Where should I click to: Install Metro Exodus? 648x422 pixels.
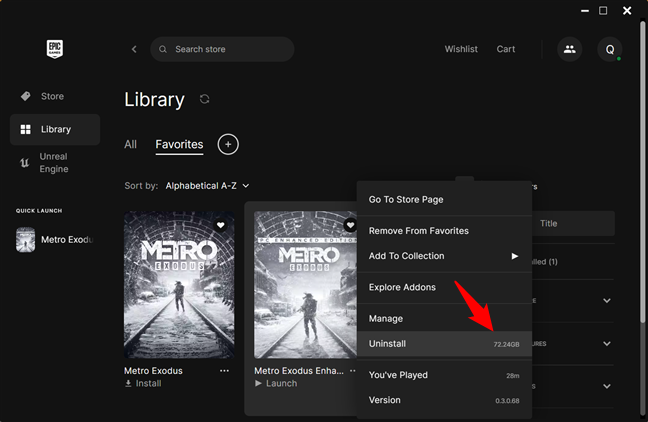pos(148,383)
